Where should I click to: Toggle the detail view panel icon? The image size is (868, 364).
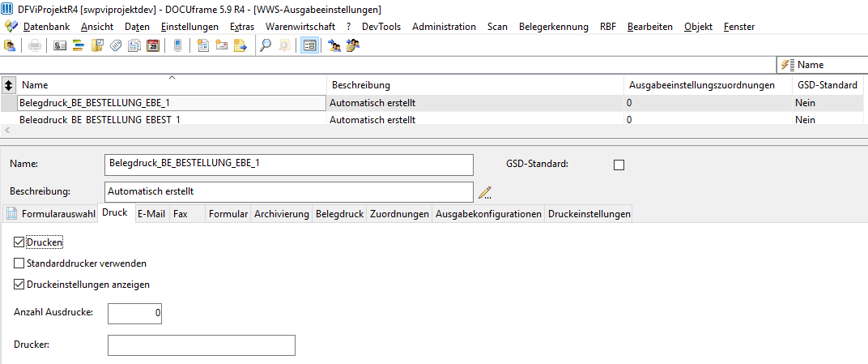click(308, 45)
